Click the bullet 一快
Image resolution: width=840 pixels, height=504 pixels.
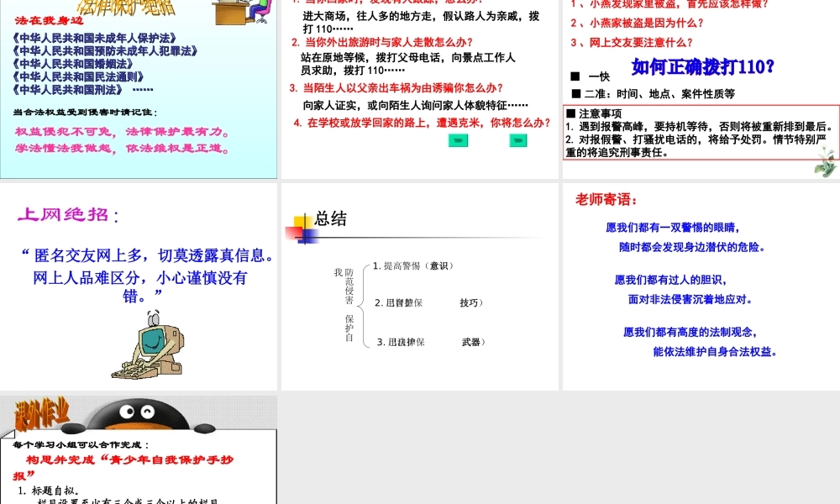point(591,76)
